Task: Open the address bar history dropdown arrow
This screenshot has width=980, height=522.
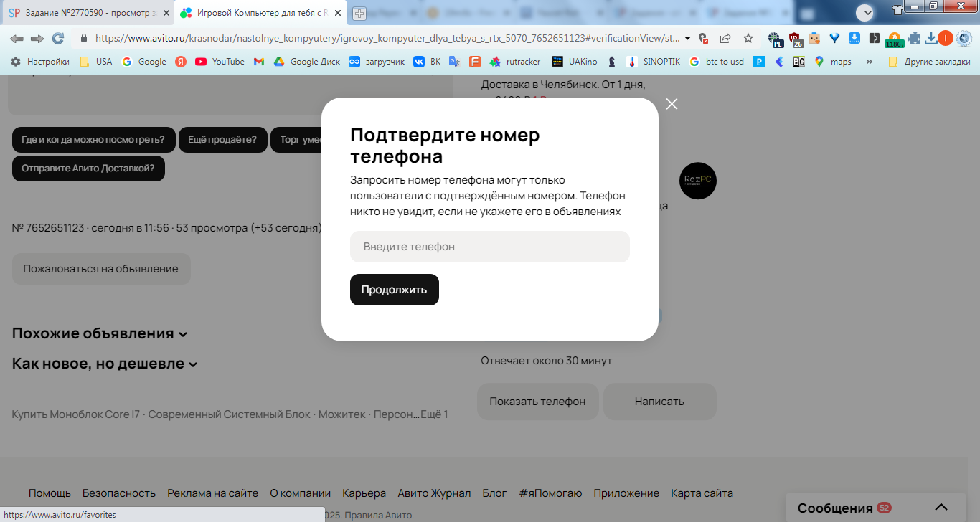Action: coord(688,39)
